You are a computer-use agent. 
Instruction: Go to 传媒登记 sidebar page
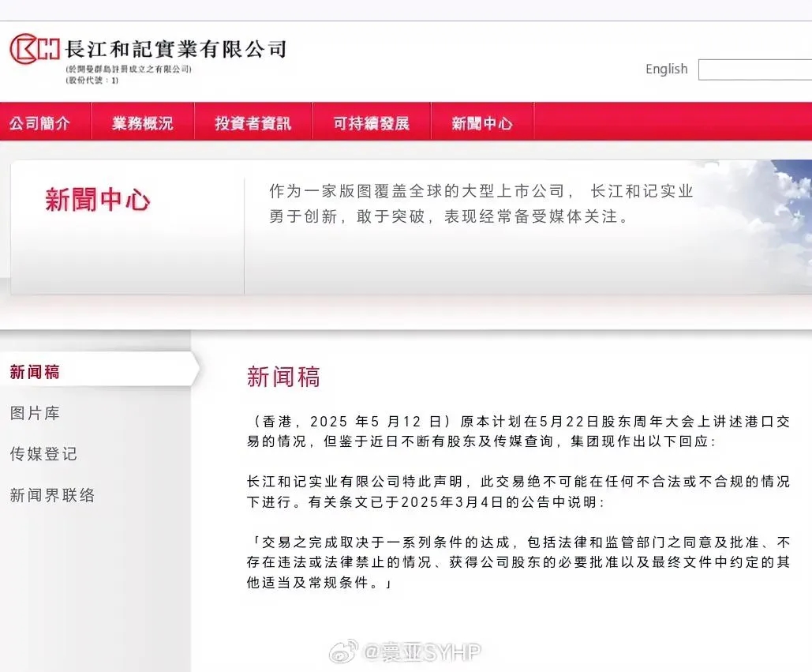click(x=43, y=454)
